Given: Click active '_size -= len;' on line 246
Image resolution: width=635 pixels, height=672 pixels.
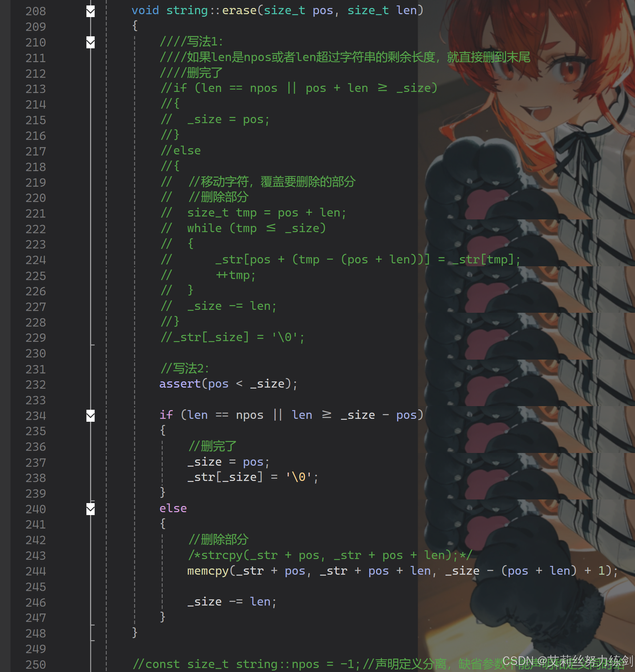Looking at the screenshot, I should click(x=232, y=602).
